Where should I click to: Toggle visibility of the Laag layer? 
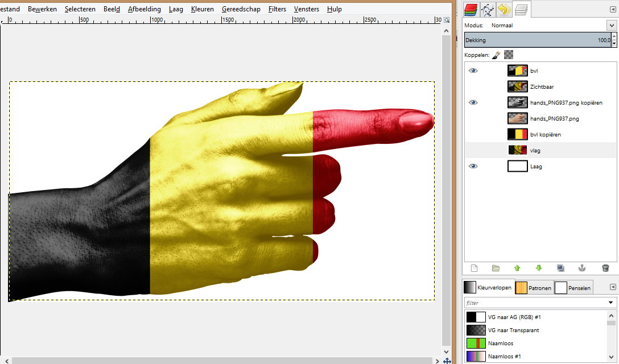point(473,167)
